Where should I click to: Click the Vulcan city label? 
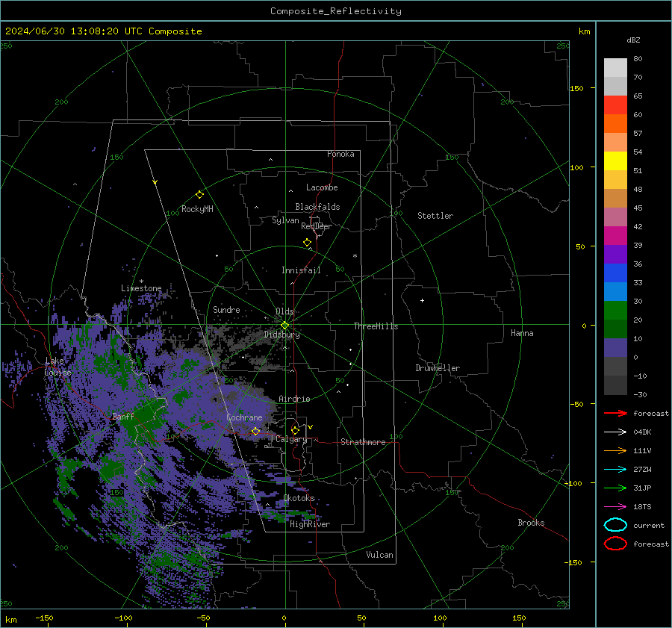pyautogui.click(x=379, y=555)
